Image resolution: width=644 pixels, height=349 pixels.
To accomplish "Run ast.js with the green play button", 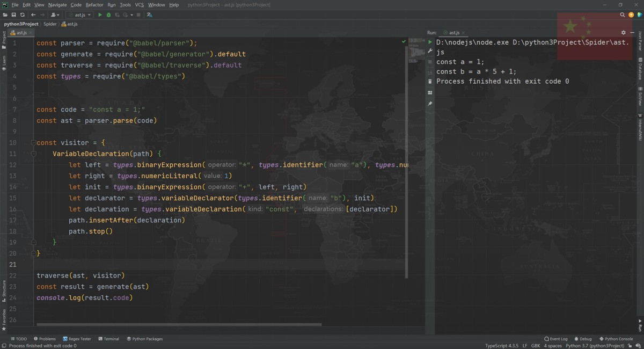I will [x=100, y=14].
